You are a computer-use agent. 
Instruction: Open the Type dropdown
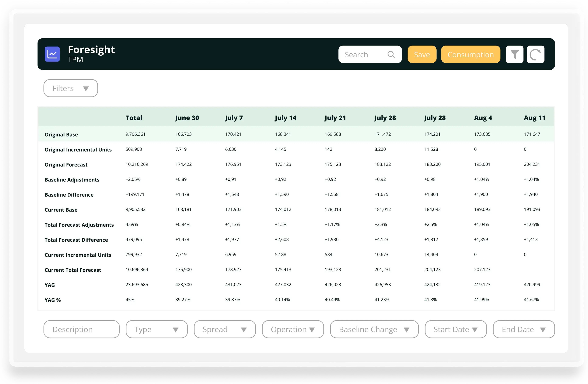(157, 329)
